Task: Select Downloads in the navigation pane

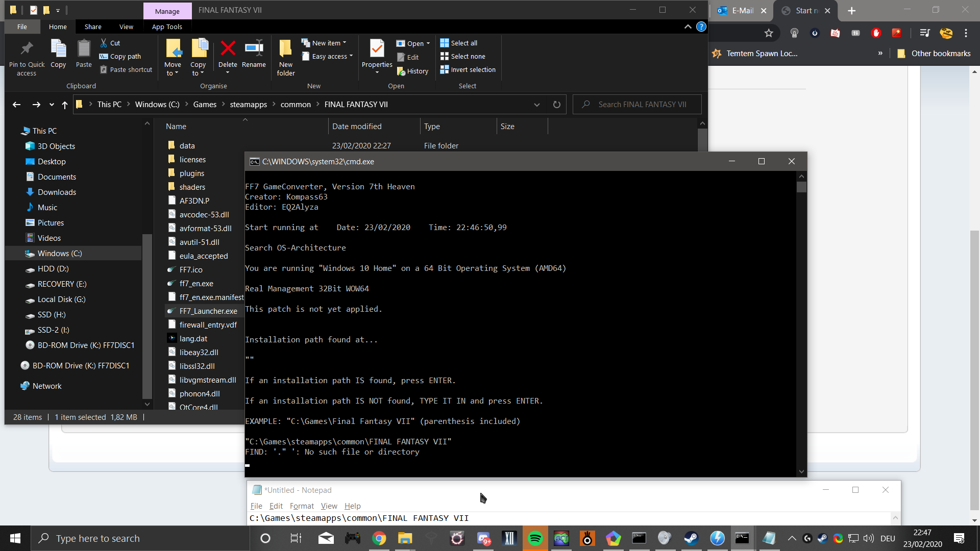Action: tap(57, 192)
